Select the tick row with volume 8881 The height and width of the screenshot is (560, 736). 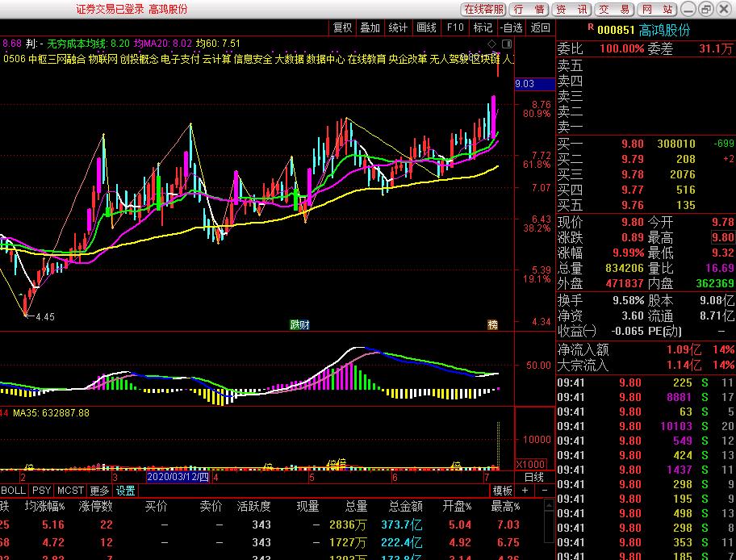click(x=646, y=397)
